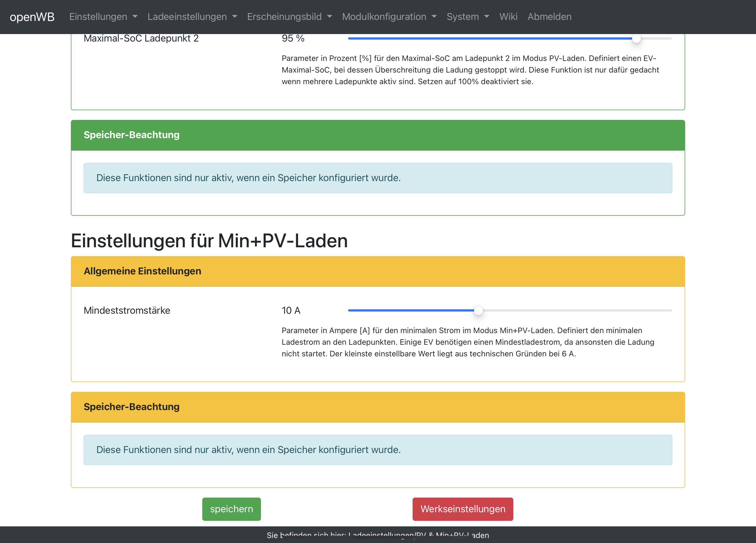The image size is (756, 543).
Task: Click Abmelden to log out
Action: tap(549, 17)
